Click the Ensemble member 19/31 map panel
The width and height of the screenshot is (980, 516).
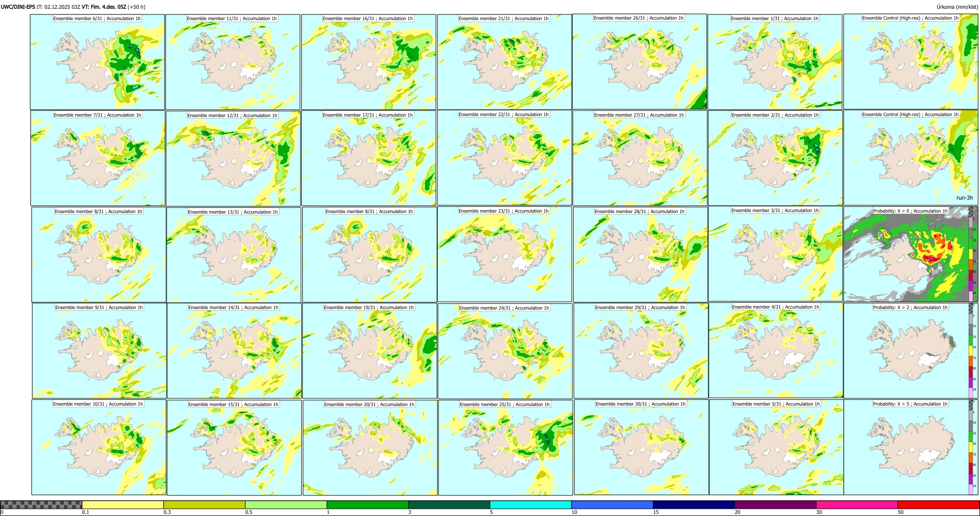(x=369, y=351)
